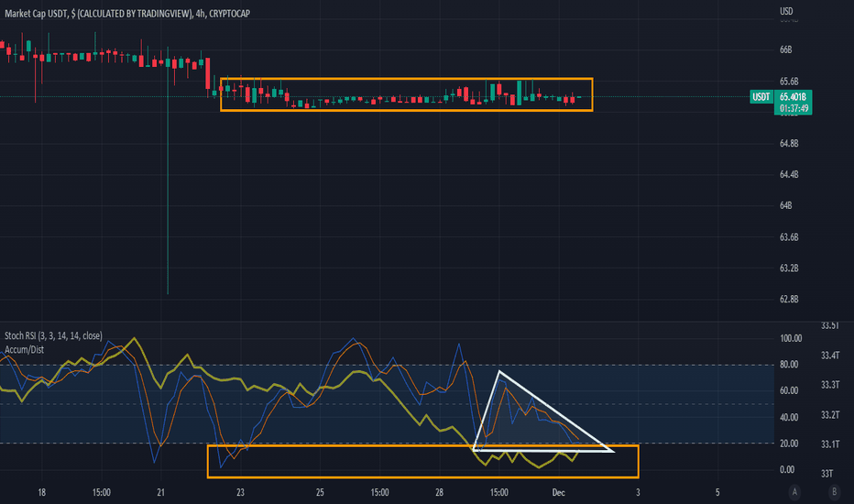854x504 pixels.
Task: Click the 18 date label on time axis
Action: [42, 493]
